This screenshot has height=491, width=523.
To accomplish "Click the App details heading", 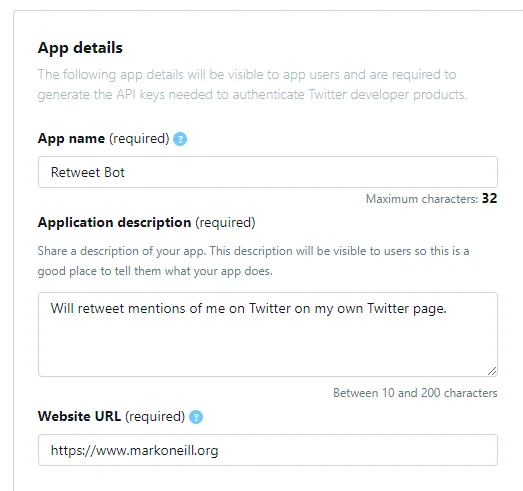I will click(x=80, y=48).
